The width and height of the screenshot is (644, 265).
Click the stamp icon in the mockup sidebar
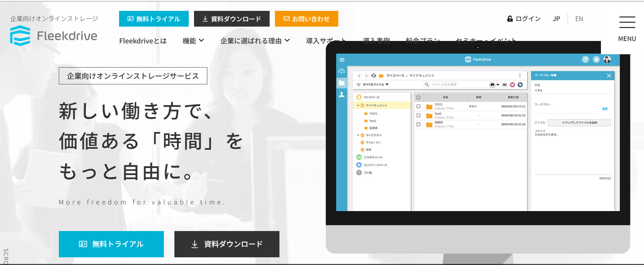(x=342, y=95)
